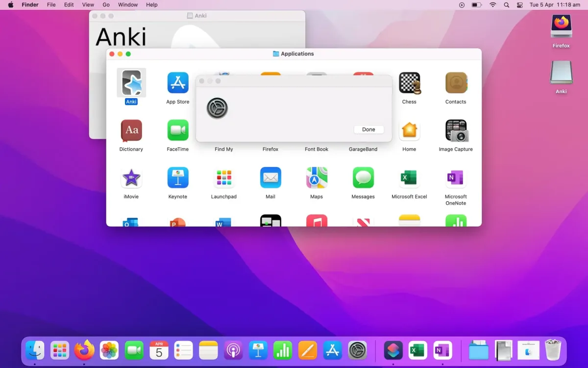The width and height of the screenshot is (588, 368).
Task: Open Spotlight search in menu bar
Action: click(507, 5)
